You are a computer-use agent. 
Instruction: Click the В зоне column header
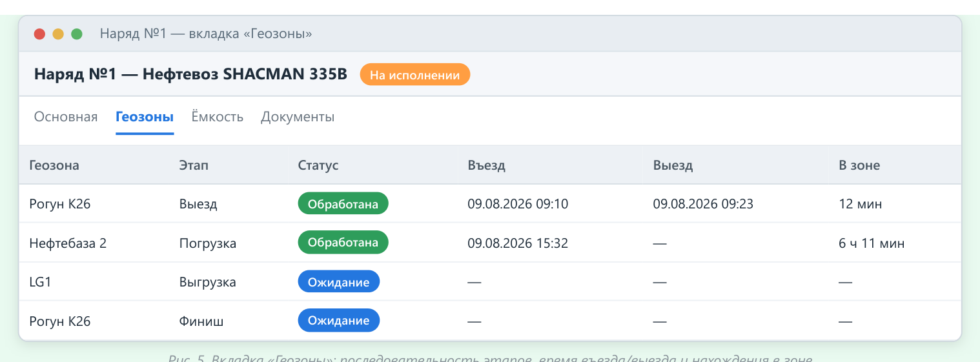(859, 165)
